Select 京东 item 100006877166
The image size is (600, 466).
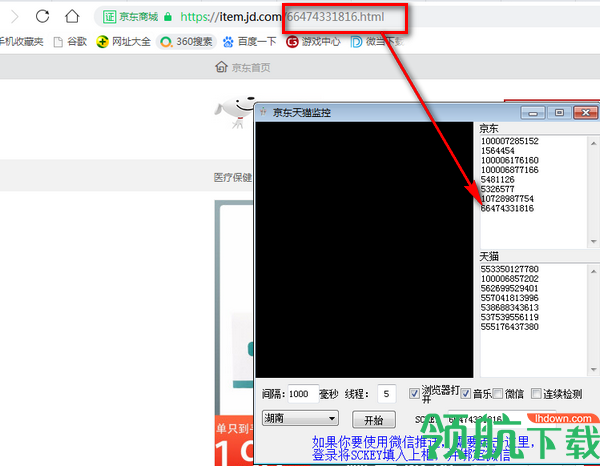[x=510, y=170]
